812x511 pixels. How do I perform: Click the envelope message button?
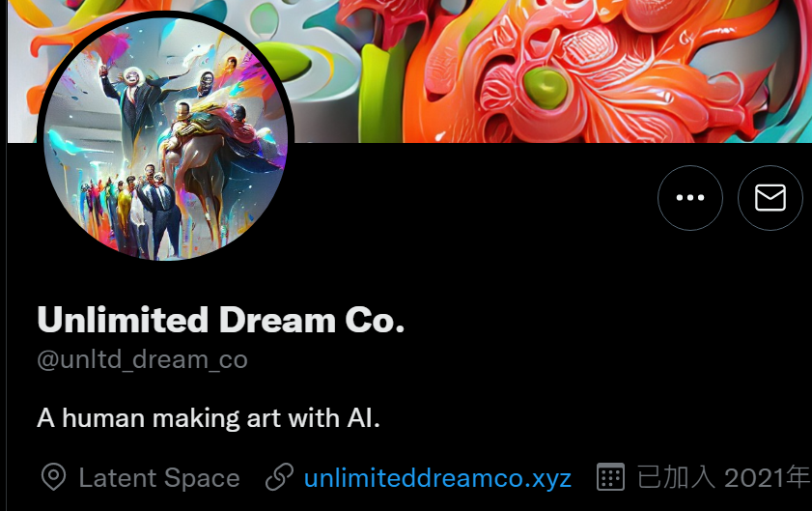pyautogui.click(x=770, y=197)
